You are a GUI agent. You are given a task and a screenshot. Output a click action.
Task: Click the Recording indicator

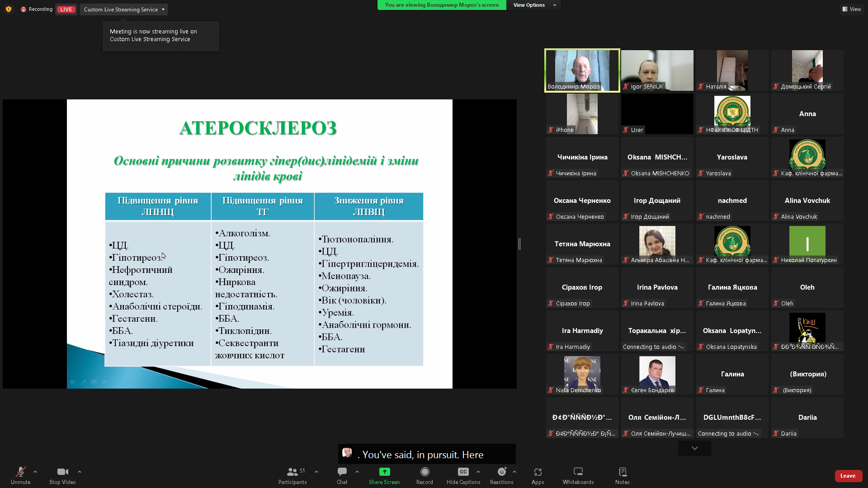click(x=37, y=9)
